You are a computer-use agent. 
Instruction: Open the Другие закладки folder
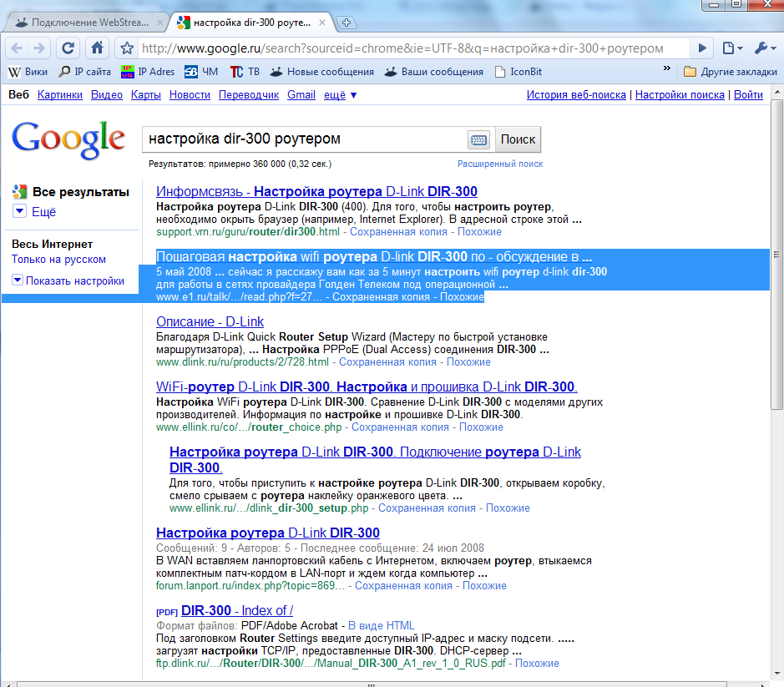pyautogui.click(x=731, y=72)
